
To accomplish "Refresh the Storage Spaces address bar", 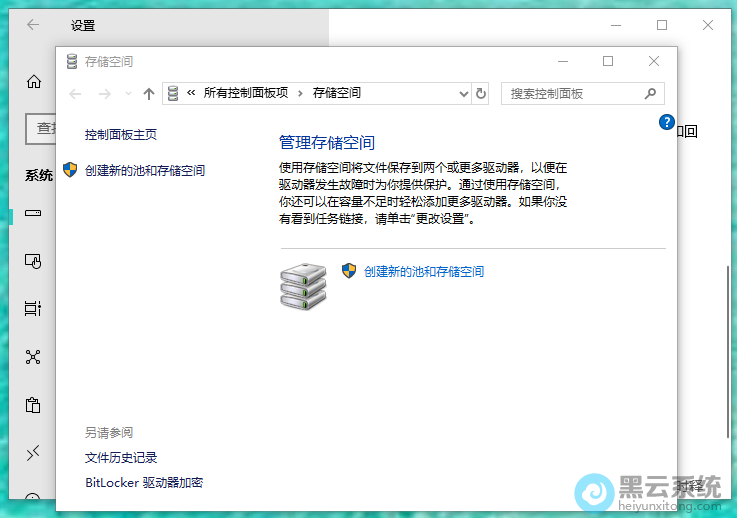I will (481, 93).
